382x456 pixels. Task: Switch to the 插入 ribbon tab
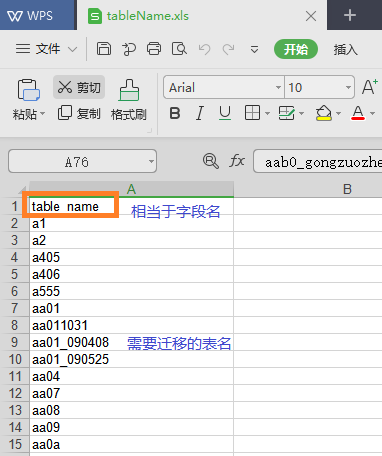click(346, 49)
